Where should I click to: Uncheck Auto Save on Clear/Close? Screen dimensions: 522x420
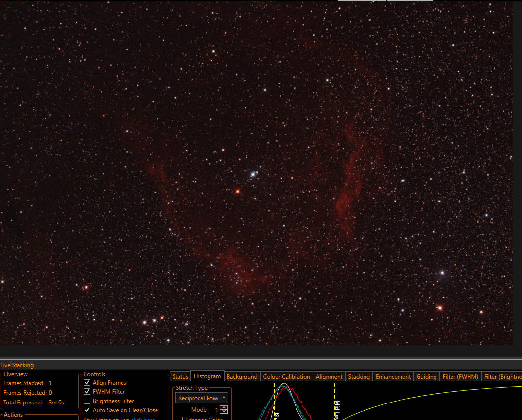[x=87, y=410]
